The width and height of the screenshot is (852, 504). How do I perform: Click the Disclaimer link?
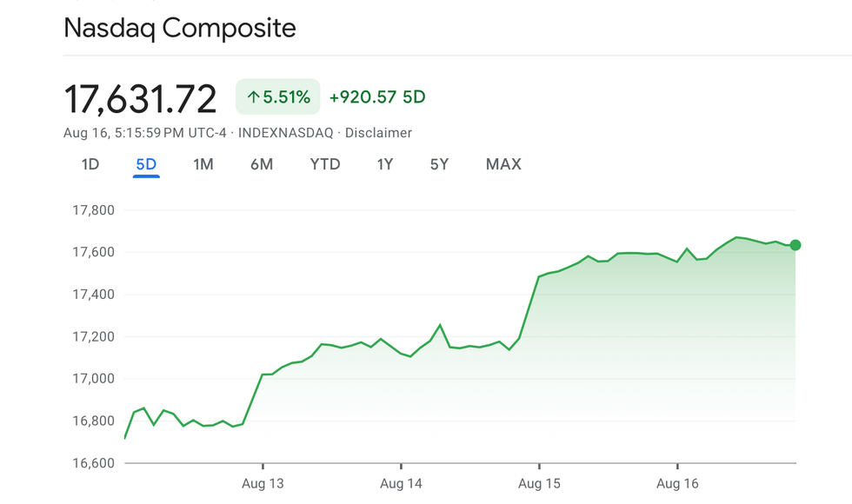click(378, 133)
